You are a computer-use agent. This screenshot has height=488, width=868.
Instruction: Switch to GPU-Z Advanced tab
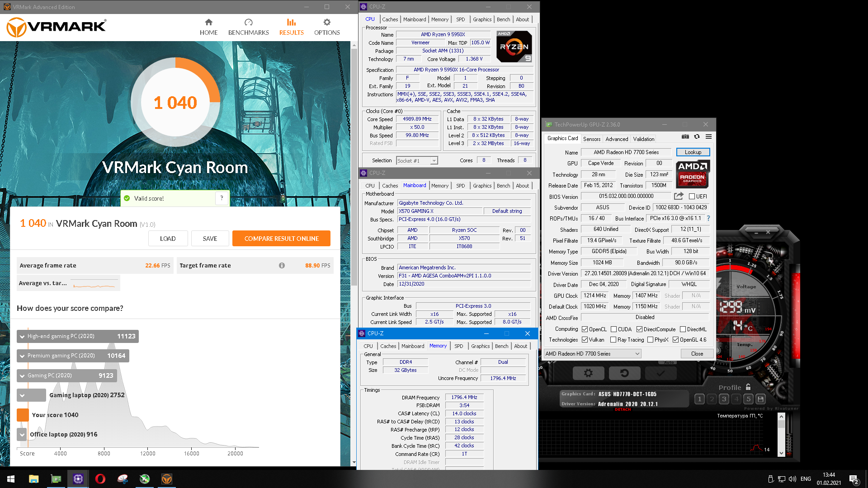(617, 139)
